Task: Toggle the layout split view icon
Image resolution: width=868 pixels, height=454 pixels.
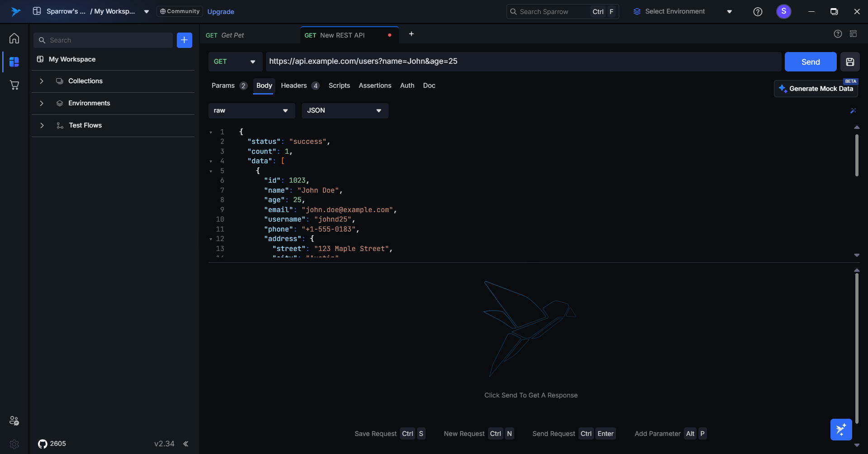Action: 853,34
